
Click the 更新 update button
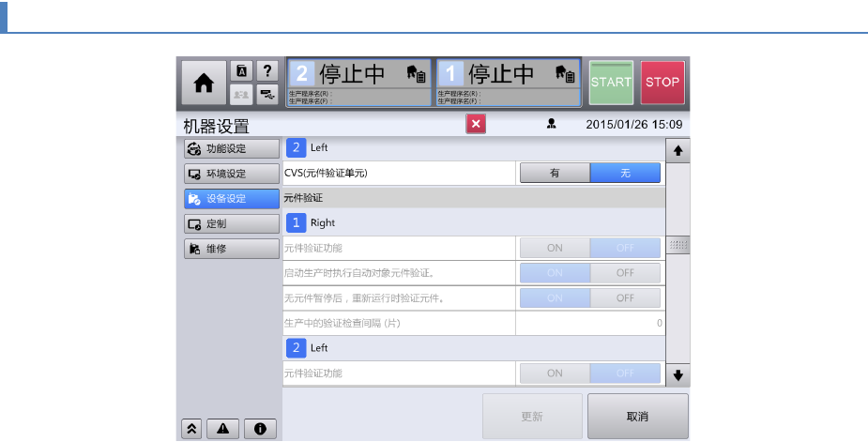tap(532, 417)
